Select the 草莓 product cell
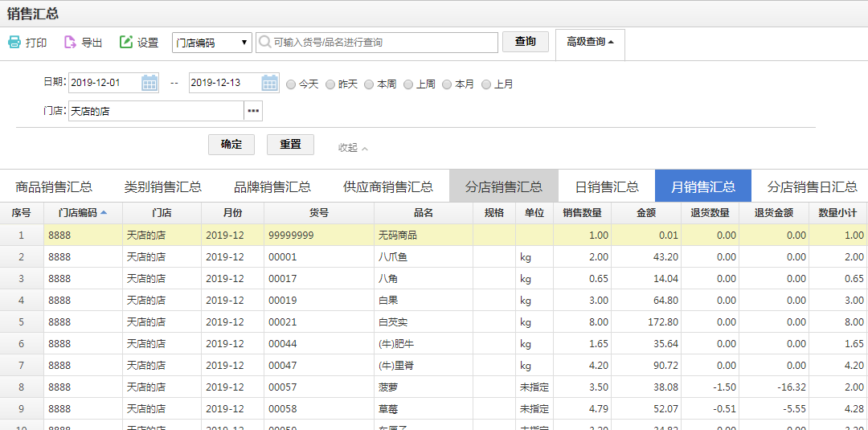The width and height of the screenshot is (868, 430). click(x=424, y=409)
